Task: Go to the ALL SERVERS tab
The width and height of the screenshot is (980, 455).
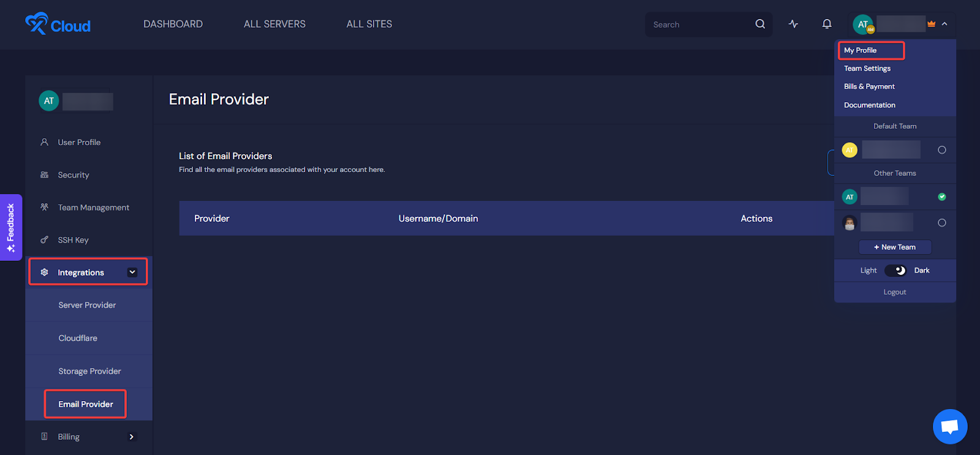Action: click(x=274, y=24)
